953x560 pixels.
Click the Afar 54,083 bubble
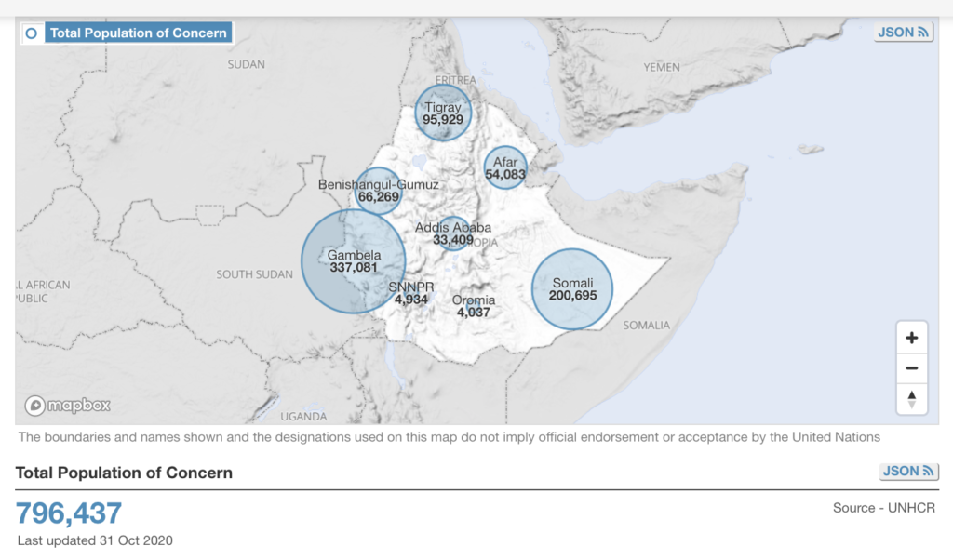click(505, 168)
